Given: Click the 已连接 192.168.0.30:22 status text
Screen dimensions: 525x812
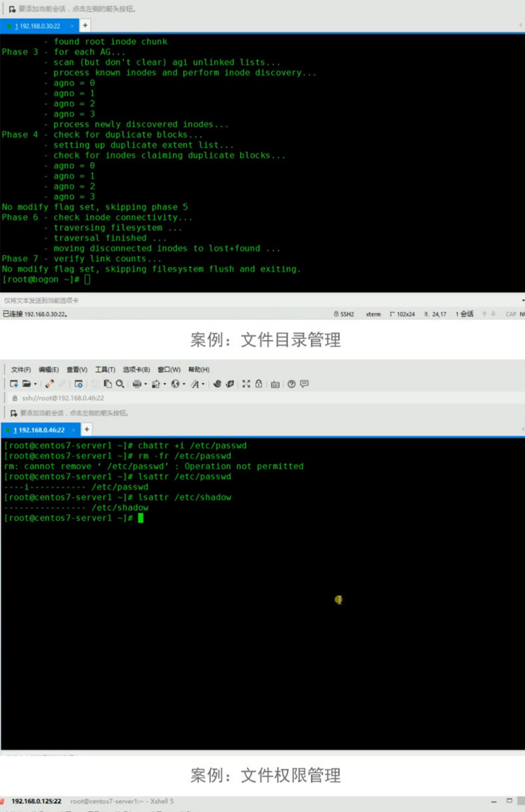Looking at the screenshot, I should [35, 314].
